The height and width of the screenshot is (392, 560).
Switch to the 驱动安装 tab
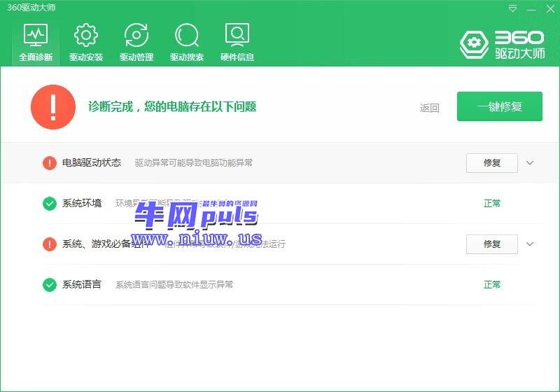coord(86,43)
